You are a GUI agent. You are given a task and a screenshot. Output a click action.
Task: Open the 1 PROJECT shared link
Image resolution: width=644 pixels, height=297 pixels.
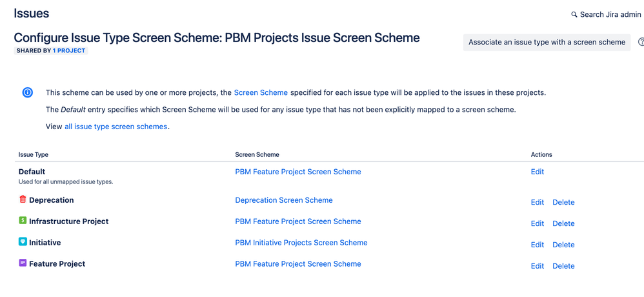click(x=69, y=50)
